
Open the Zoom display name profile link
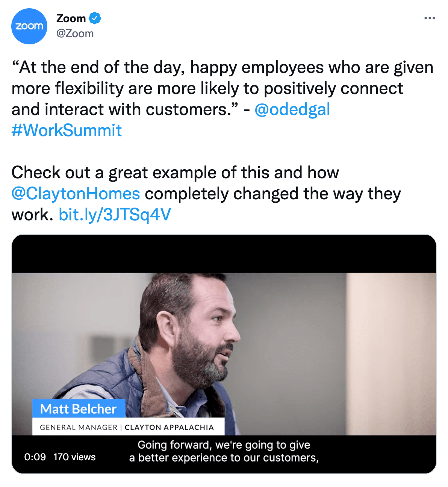[x=71, y=18]
